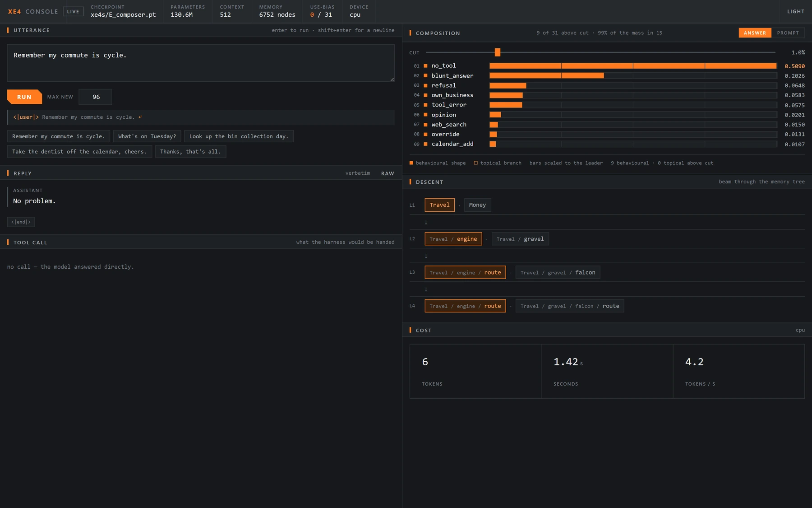This screenshot has width=812, height=508.
Task: Click the opinion row label
Action: [443, 115]
